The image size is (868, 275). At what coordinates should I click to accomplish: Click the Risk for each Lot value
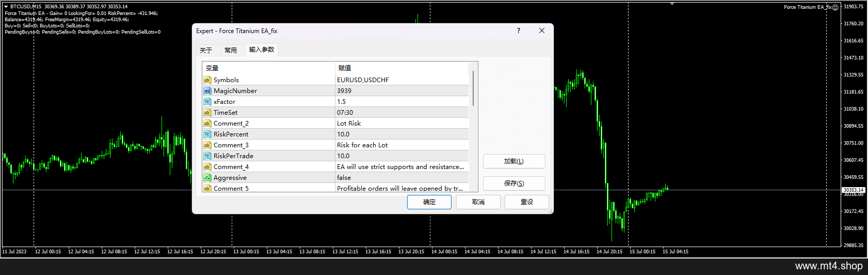coord(402,145)
